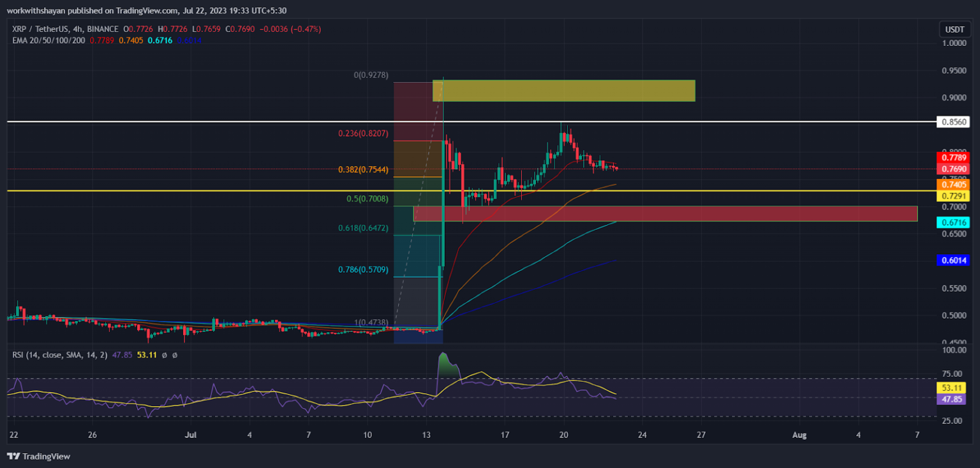
Task: Click the 0.236(0.8207) Fibonacci level label
Action: [362, 134]
